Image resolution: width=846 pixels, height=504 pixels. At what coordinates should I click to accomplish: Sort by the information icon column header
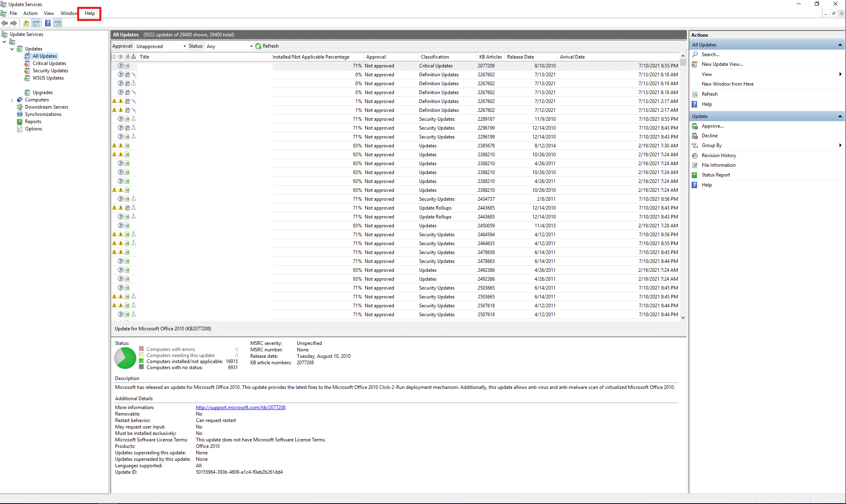tap(114, 57)
